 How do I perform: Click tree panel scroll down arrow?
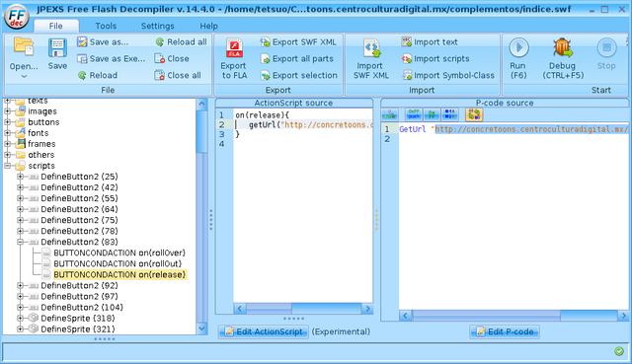[x=201, y=328]
